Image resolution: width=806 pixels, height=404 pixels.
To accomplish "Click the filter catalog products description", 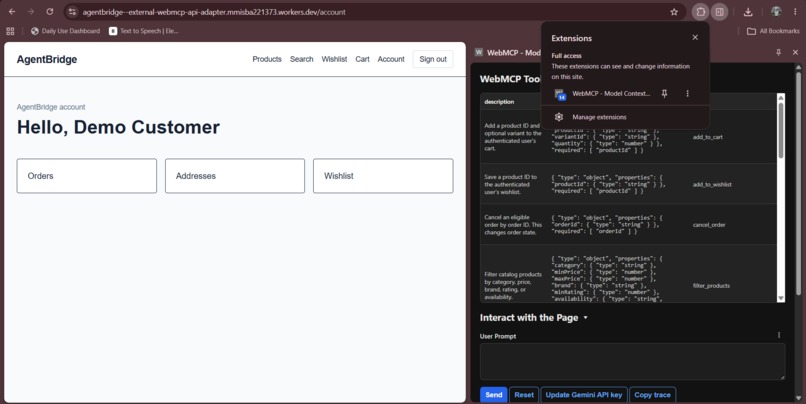I will 513,286.
